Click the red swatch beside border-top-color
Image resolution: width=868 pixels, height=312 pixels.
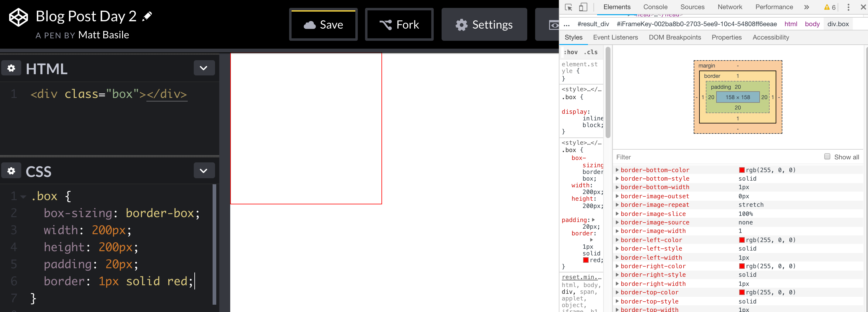pyautogui.click(x=741, y=293)
